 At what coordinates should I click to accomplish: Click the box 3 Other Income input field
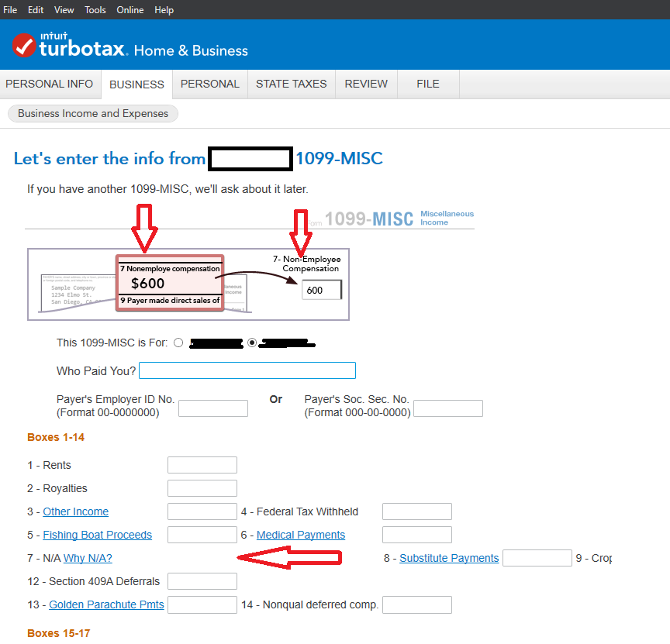[x=202, y=511]
